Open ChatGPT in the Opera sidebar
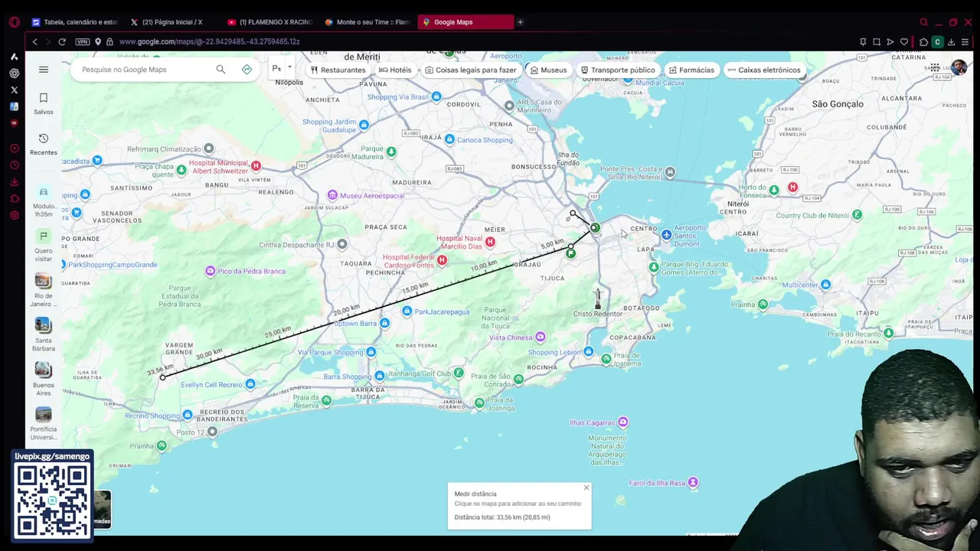The height and width of the screenshot is (551, 980). tap(14, 73)
